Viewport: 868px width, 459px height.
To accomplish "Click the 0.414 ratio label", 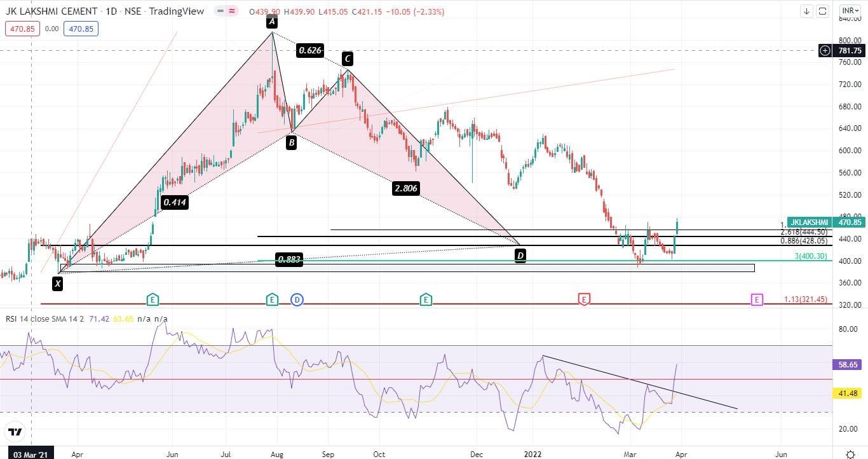I will coord(174,202).
